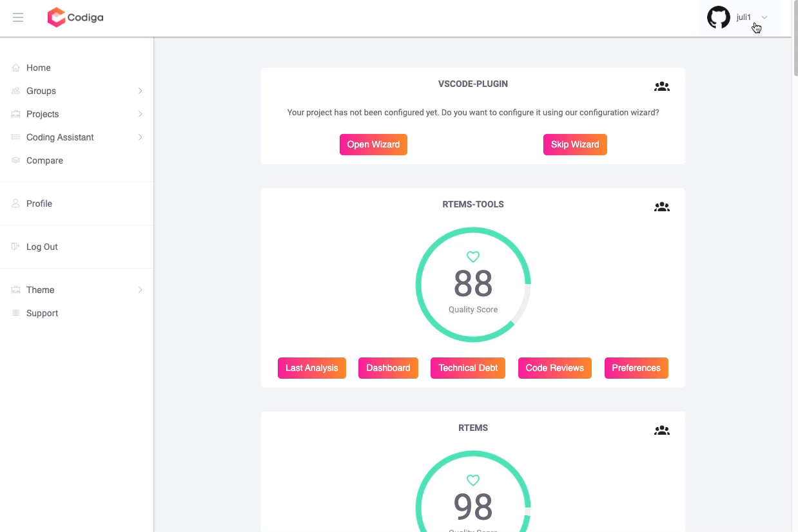Screen dimensions: 798x532
Task: Click the Open Wizard button
Action: (373, 144)
